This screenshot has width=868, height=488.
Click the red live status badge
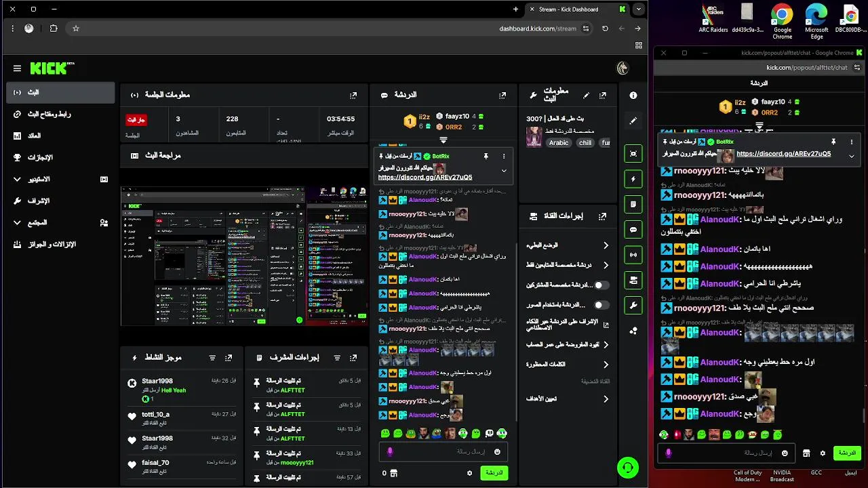(x=136, y=119)
